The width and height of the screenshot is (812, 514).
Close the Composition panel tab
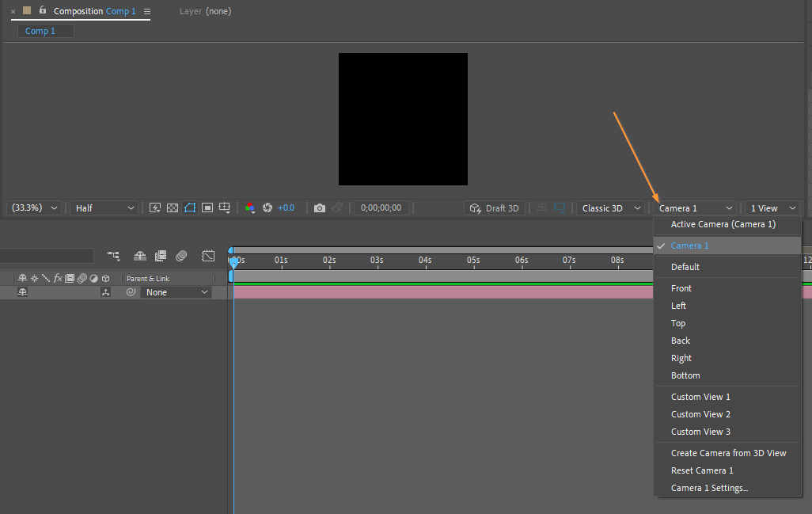tap(13, 11)
